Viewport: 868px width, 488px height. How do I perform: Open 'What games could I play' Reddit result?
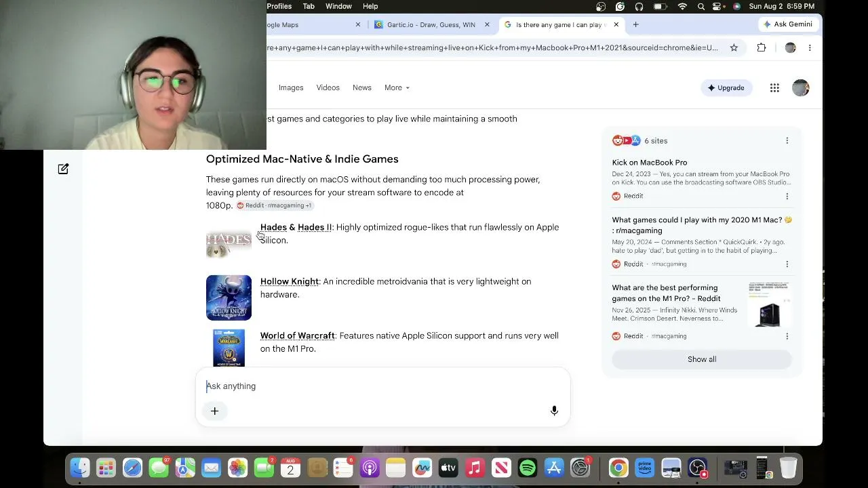point(702,225)
